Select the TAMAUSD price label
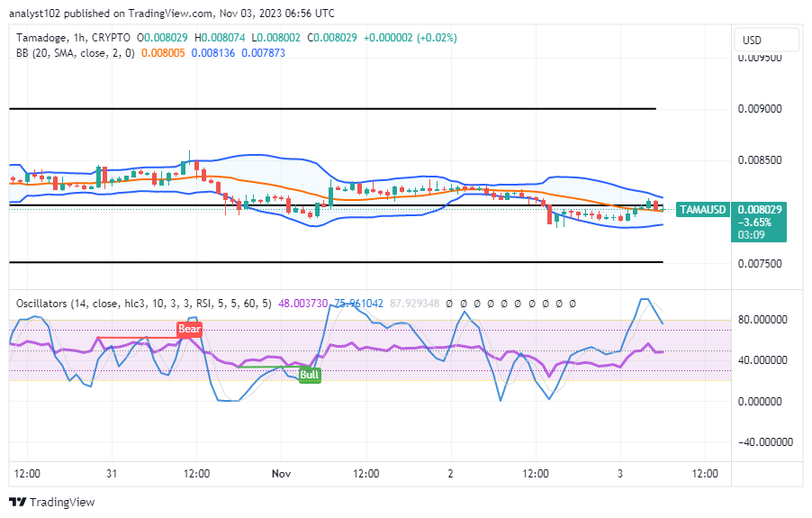Image resolution: width=812 pixels, height=518 pixels. [x=702, y=209]
